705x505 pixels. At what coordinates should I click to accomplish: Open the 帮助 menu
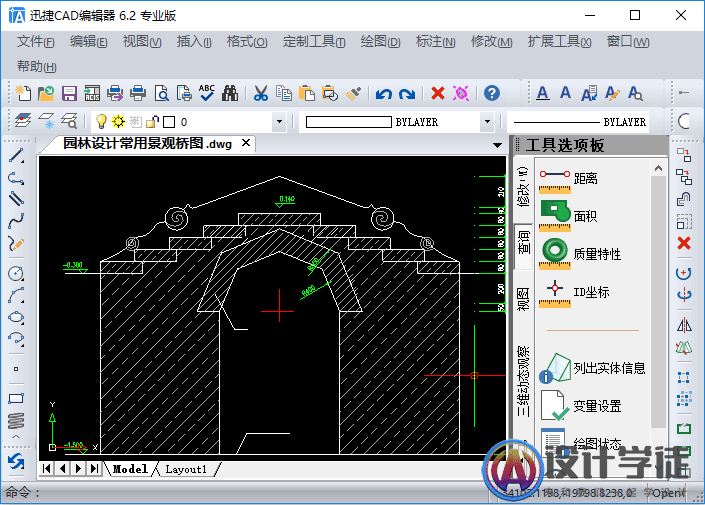pyautogui.click(x=36, y=66)
